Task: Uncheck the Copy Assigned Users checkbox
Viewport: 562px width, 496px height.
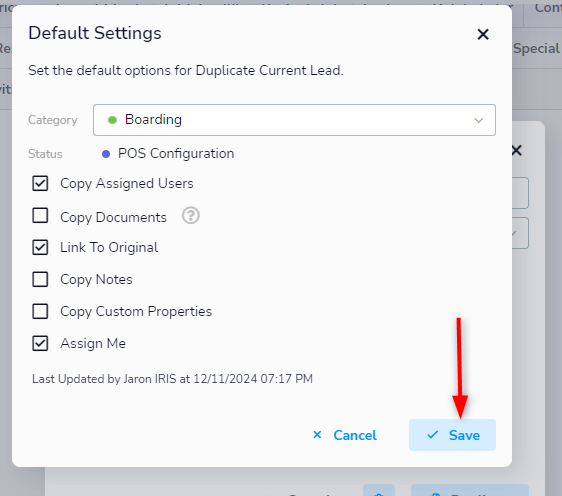Action: click(40, 183)
